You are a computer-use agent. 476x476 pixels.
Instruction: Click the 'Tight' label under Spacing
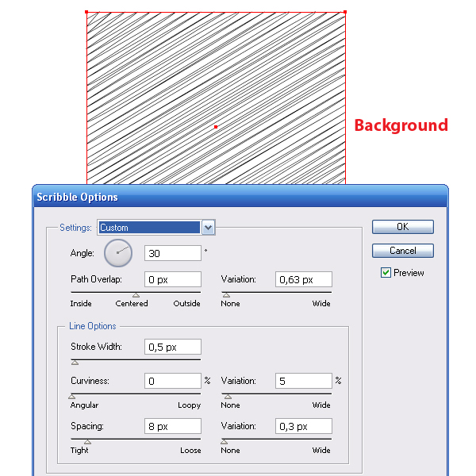[x=79, y=450]
